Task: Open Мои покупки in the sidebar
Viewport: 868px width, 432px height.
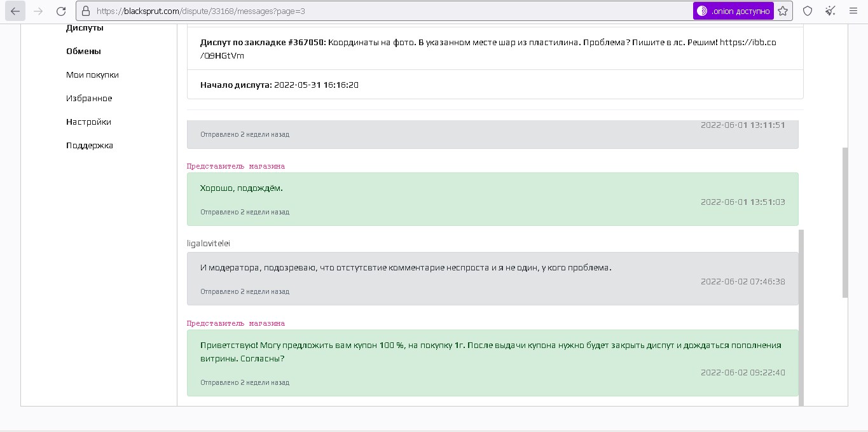Action: [x=92, y=75]
